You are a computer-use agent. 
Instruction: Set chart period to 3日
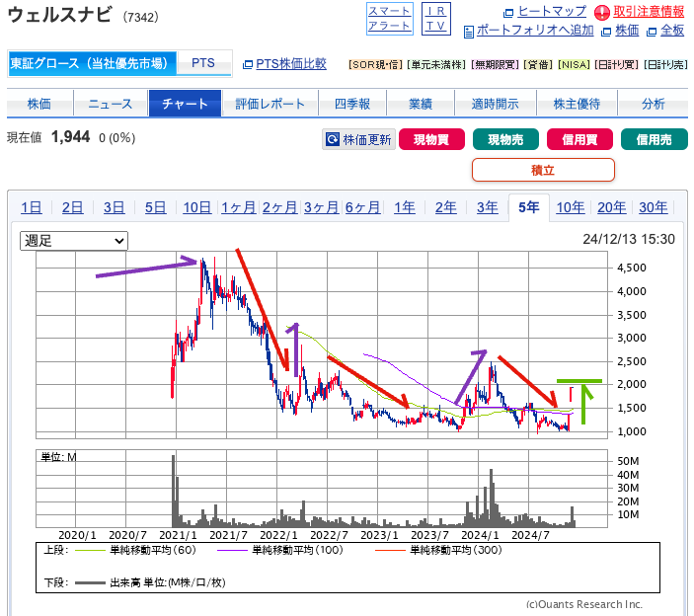[115, 207]
